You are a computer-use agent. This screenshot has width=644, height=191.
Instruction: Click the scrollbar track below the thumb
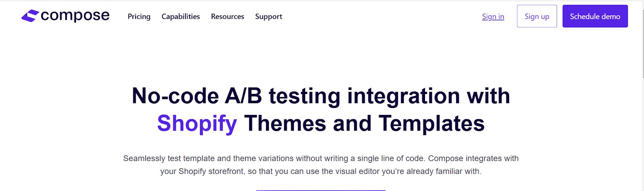click(x=642, y=133)
